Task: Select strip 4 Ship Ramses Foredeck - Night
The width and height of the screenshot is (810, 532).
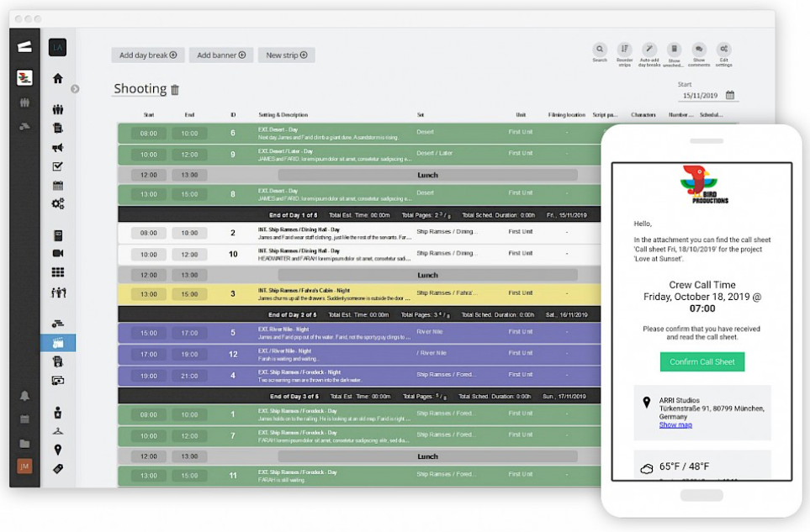Action: pos(359,376)
